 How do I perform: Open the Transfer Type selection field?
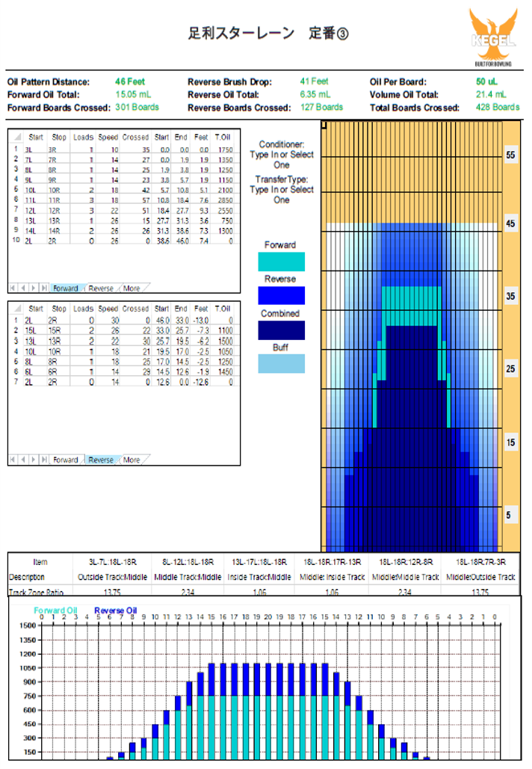[x=281, y=190]
